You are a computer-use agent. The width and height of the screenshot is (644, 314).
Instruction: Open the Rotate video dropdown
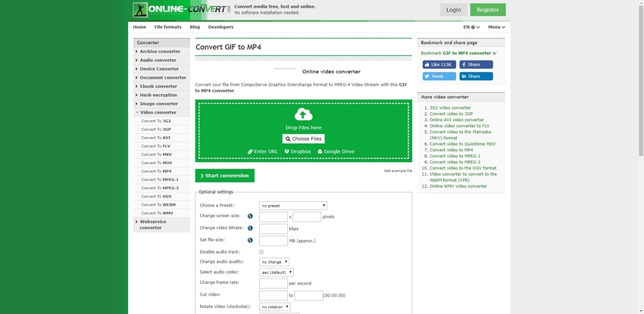tap(275, 307)
